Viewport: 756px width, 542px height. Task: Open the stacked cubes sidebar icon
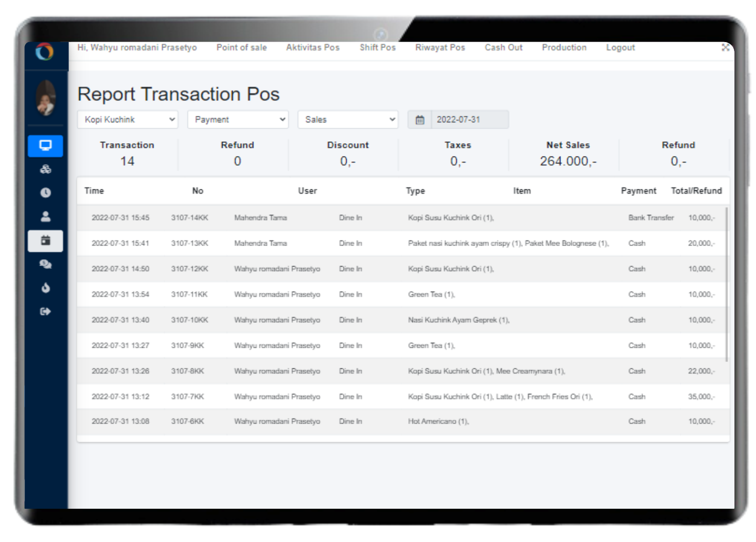(45, 170)
